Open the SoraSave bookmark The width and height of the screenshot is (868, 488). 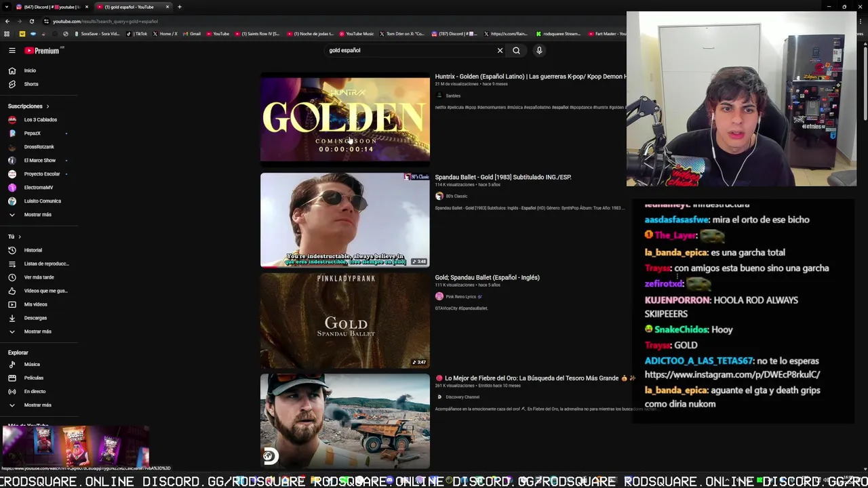(x=97, y=34)
